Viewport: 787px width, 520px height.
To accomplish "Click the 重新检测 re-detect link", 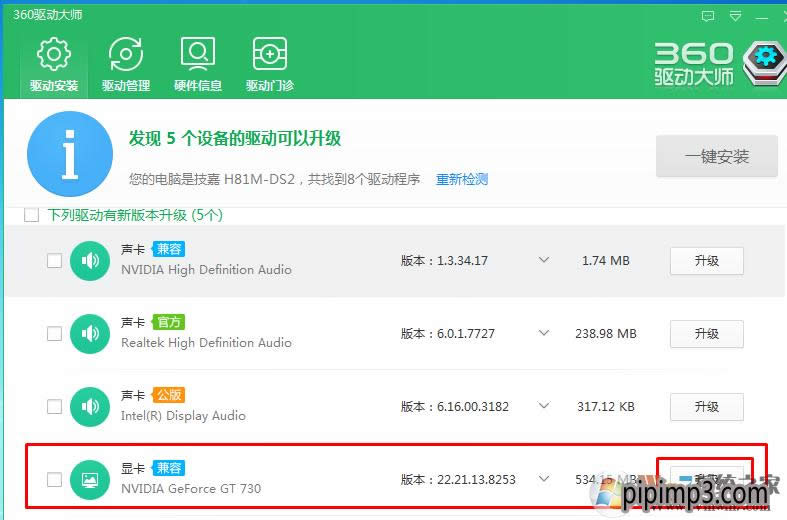I will [x=462, y=180].
